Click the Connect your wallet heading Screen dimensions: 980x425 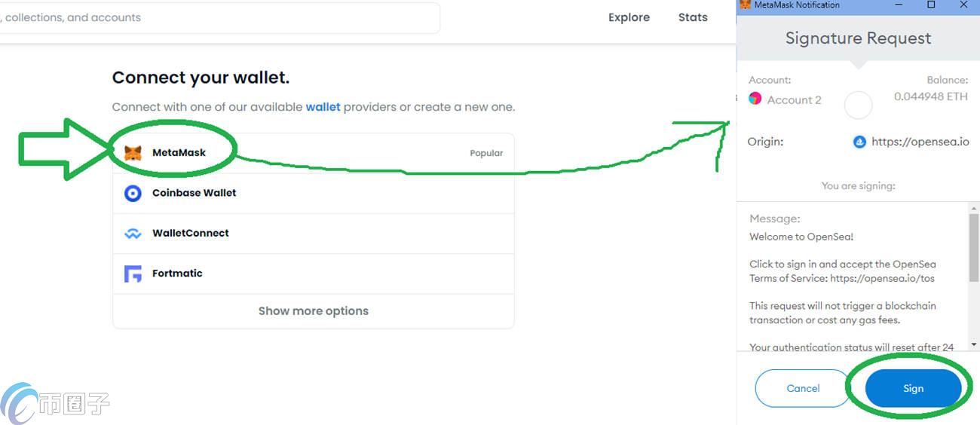[x=201, y=78]
